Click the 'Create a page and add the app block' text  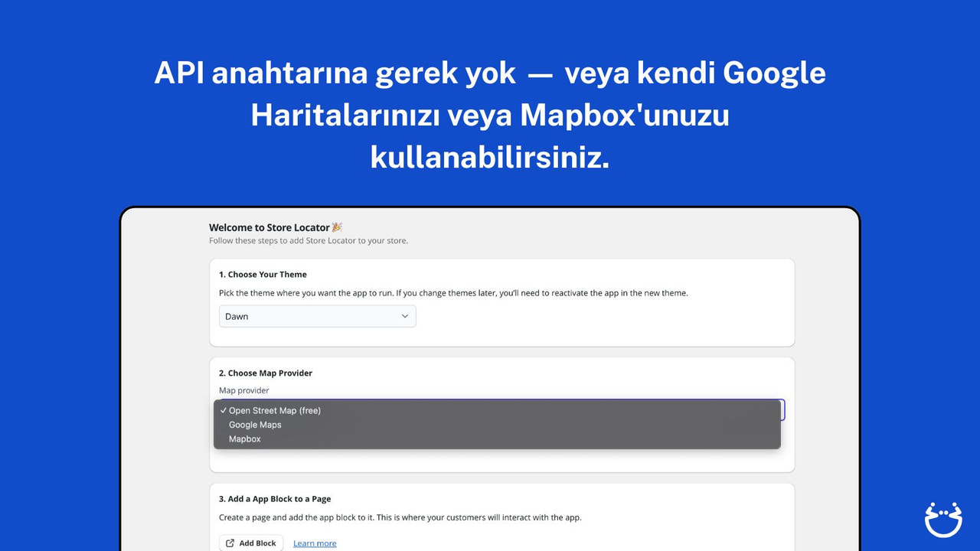(x=400, y=517)
